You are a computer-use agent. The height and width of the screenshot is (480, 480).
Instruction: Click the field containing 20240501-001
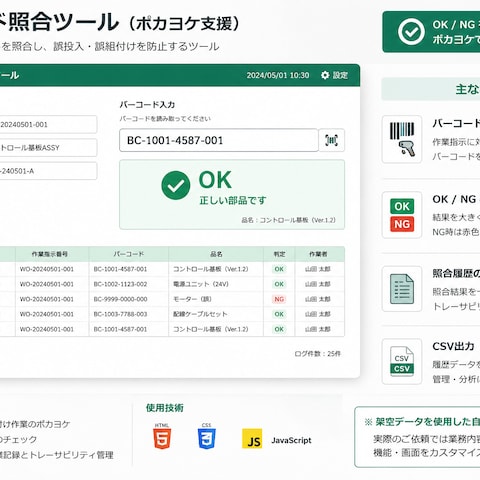point(48,125)
